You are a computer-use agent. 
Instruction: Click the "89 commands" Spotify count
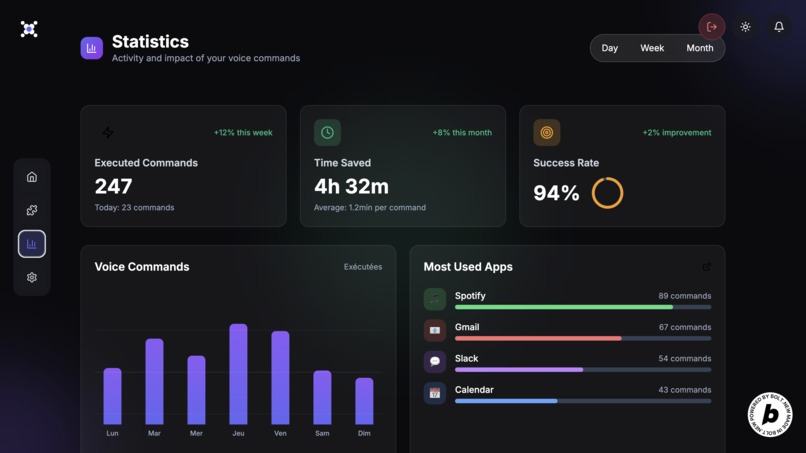[685, 296]
